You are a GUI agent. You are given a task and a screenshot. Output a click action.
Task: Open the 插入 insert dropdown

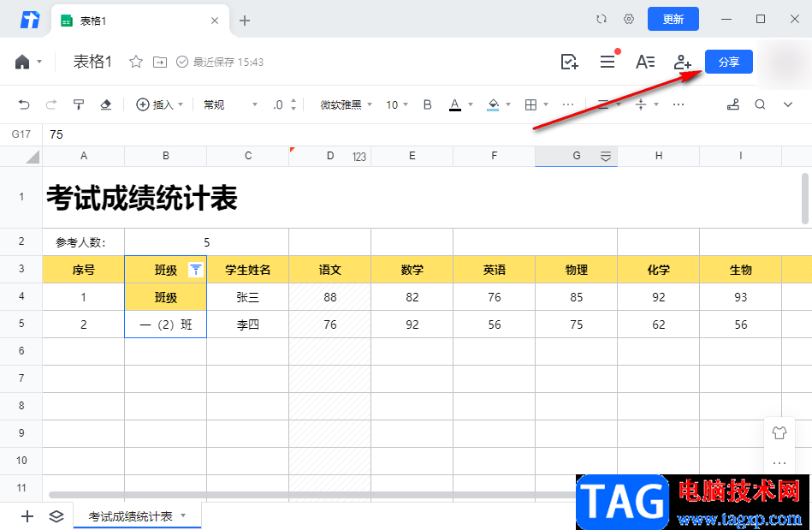point(159,104)
